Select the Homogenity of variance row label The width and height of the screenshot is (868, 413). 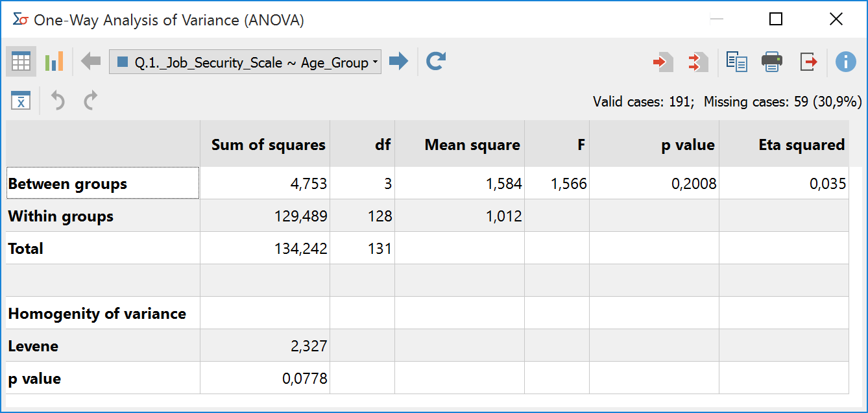coord(102,313)
